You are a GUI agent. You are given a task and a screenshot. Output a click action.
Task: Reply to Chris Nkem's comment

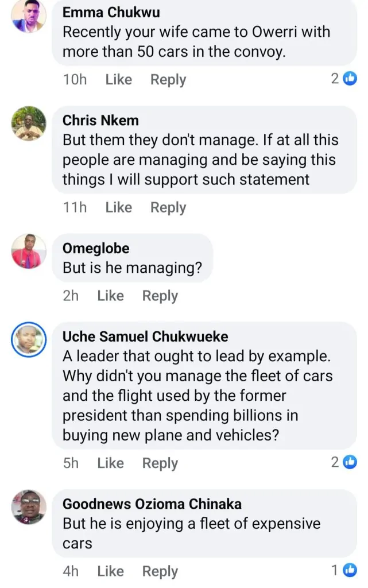pyautogui.click(x=168, y=207)
